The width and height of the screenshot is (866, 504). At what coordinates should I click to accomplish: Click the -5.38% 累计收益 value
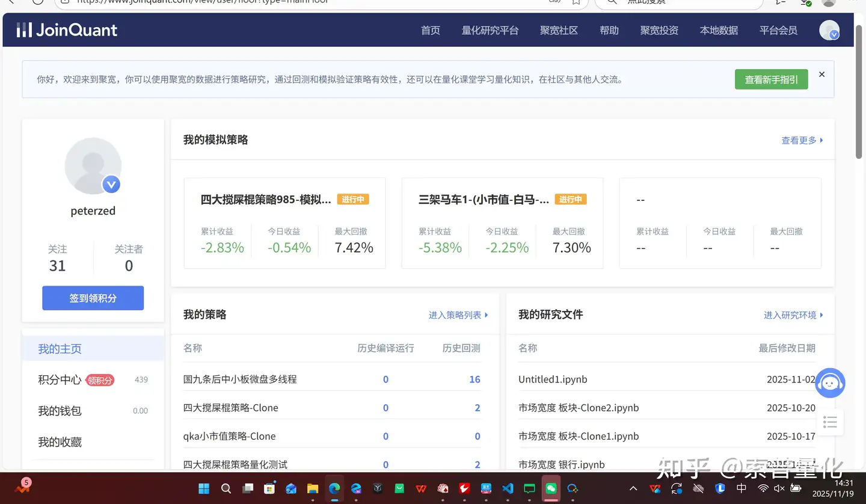[440, 248]
